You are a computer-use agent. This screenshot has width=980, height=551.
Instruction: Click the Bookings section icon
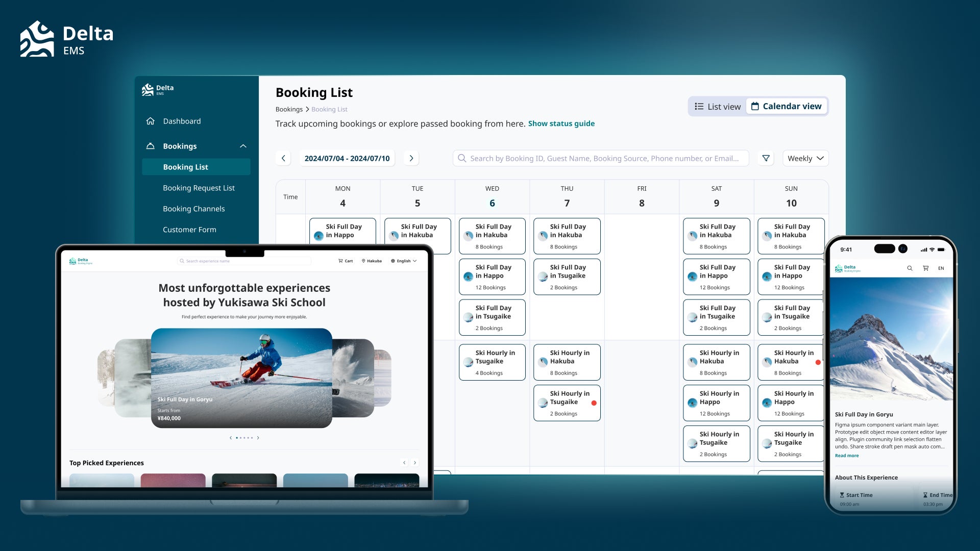pyautogui.click(x=151, y=146)
